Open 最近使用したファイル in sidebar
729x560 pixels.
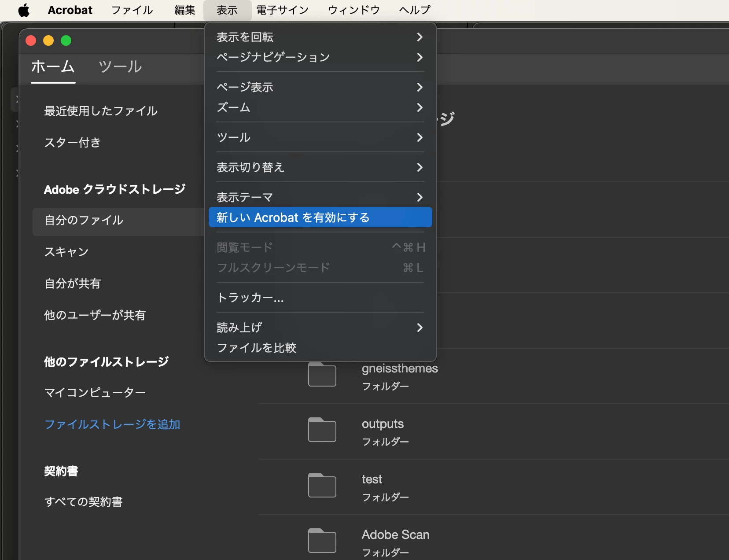[x=101, y=111]
